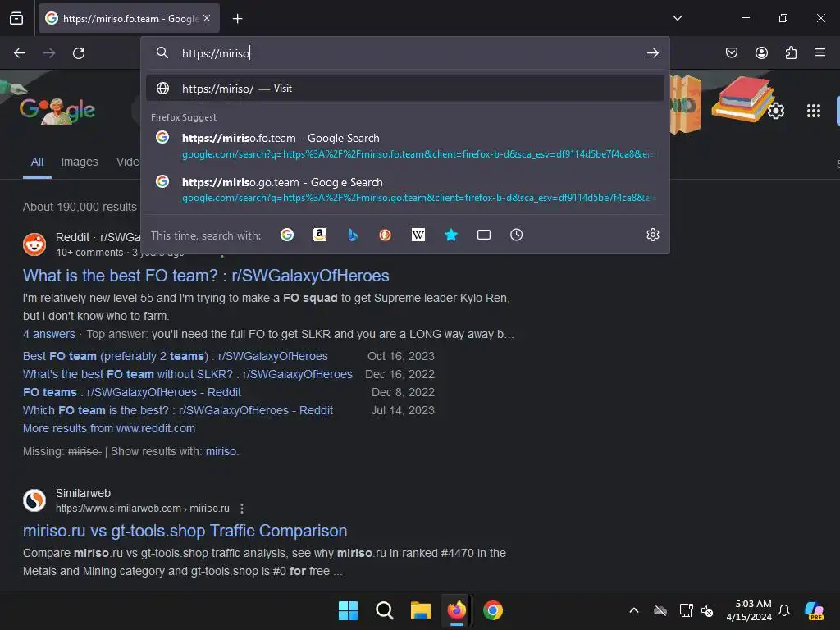Viewport: 840px width, 630px height.
Task: Go forward one page
Action: (49, 53)
